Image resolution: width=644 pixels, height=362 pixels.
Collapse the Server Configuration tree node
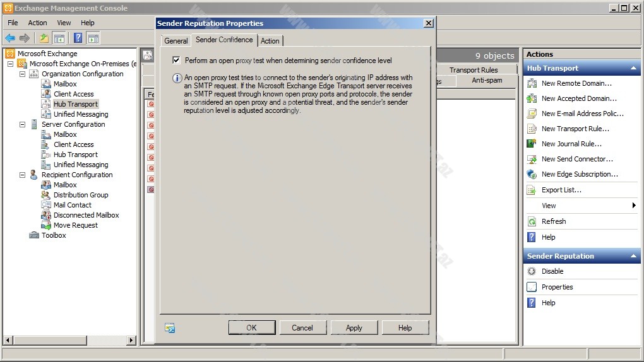[x=23, y=124]
